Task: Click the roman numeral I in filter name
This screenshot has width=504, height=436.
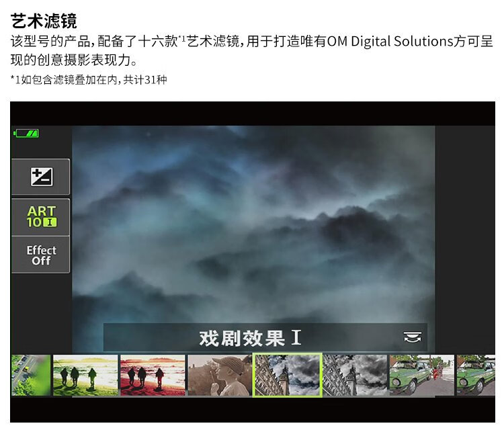Action: click(296, 338)
